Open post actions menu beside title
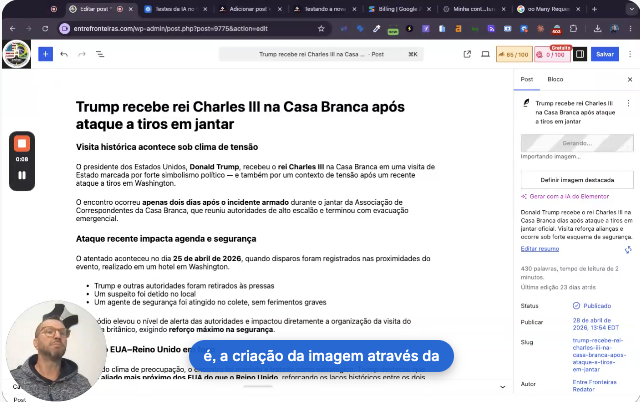The width and height of the screenshot is (640, 402). [x=628, y=103]
